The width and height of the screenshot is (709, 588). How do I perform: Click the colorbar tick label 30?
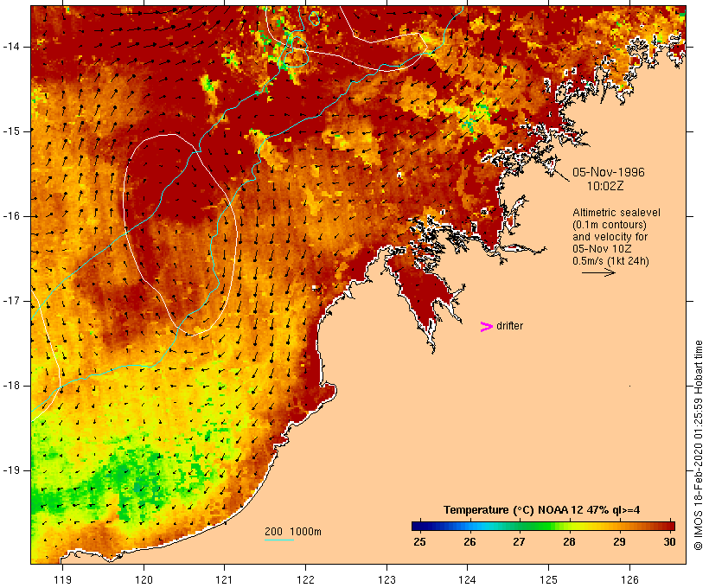[x=669, y=542]
